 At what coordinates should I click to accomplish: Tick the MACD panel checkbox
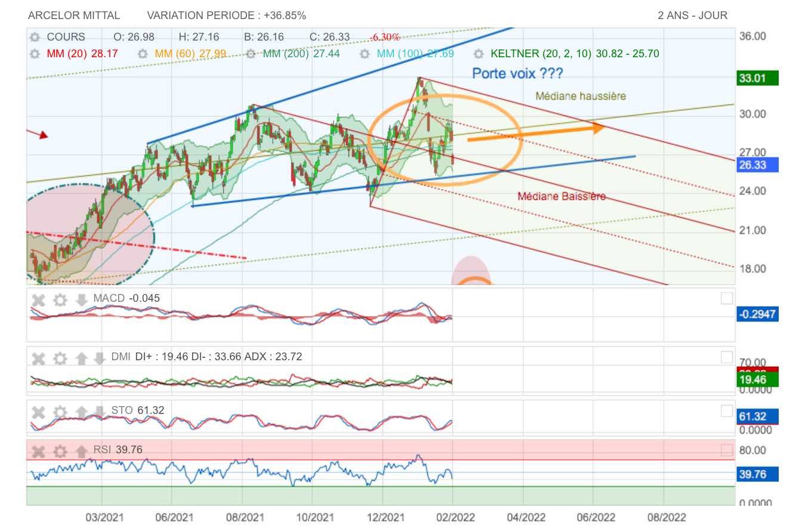point(726,299)
